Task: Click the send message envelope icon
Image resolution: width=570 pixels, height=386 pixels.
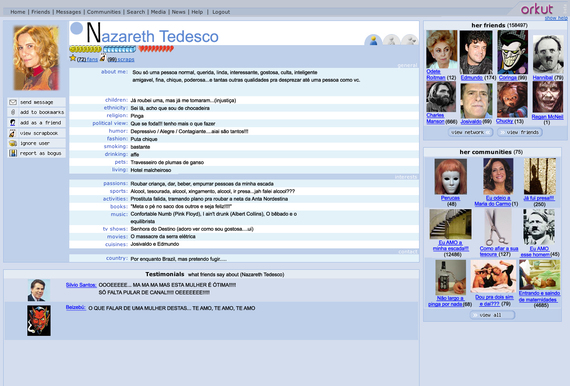Action: point(13,102)
